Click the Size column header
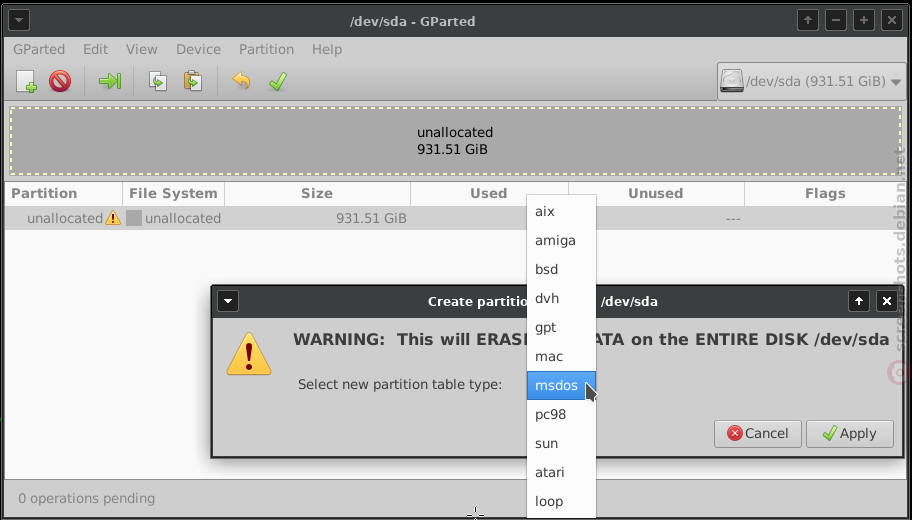The image size is (912, 520). (x=317, y=194)
